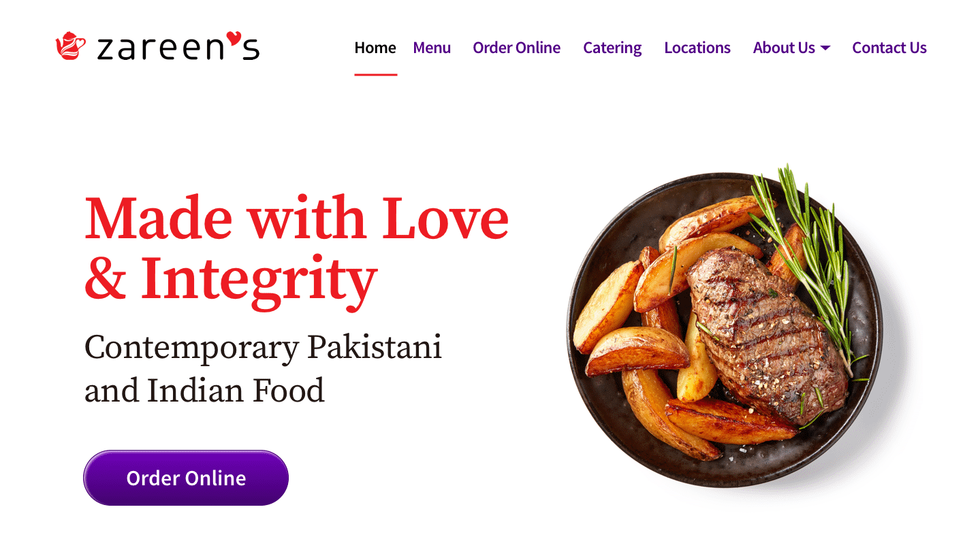The height and width of the screenshot is (552, 980).
Task: Click the purple Order Online button
Action: [x=186, y=478]
